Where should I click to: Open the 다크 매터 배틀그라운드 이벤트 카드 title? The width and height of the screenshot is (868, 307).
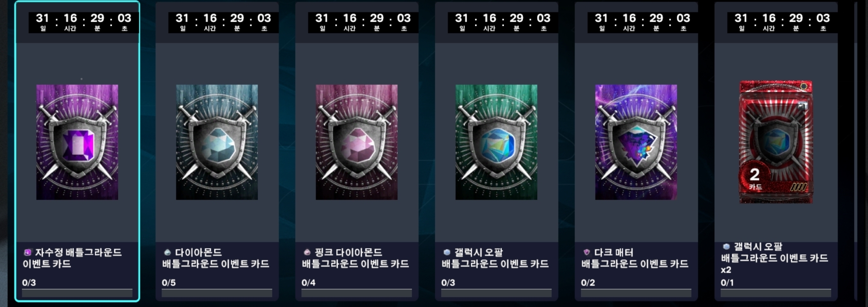[635, 258]
